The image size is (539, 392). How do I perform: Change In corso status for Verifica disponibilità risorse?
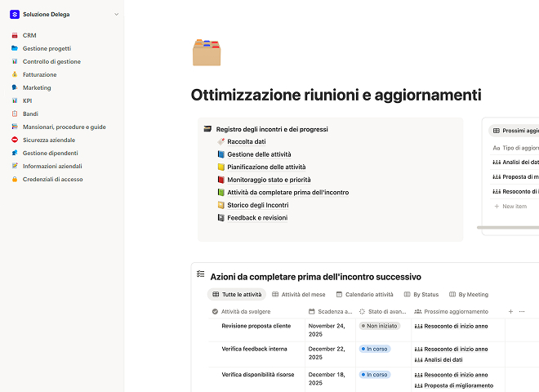tap(375, 375)
